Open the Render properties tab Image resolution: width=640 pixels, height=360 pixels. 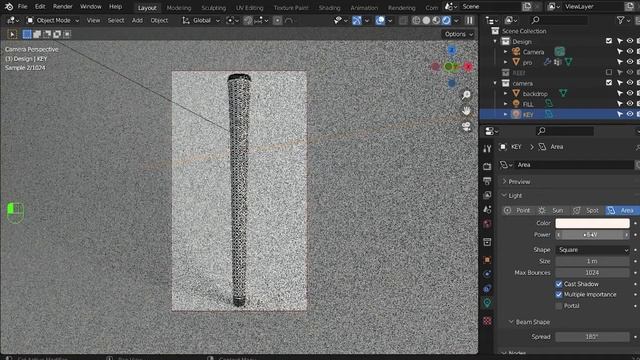pyautogui.click(x=487, y=167)
